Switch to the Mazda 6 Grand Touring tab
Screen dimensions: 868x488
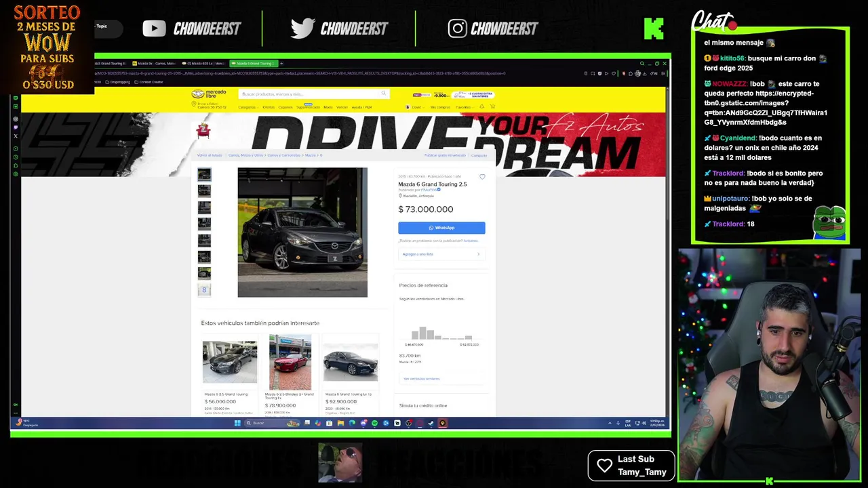click(254, 63)
